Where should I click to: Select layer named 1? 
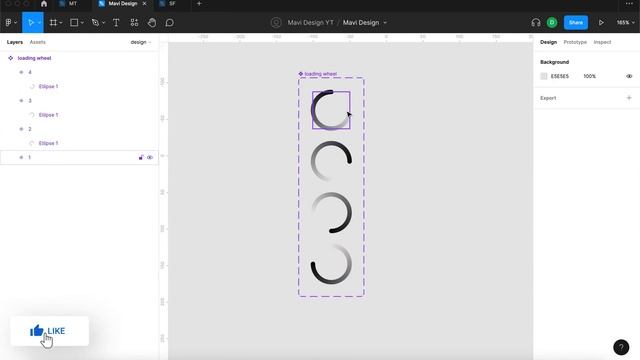click(x=29, y=158)
